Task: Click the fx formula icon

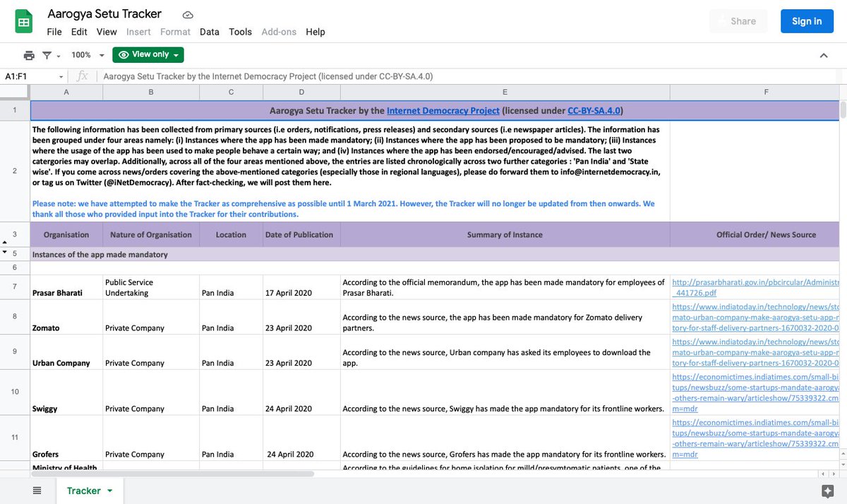Action: point(83,76)
